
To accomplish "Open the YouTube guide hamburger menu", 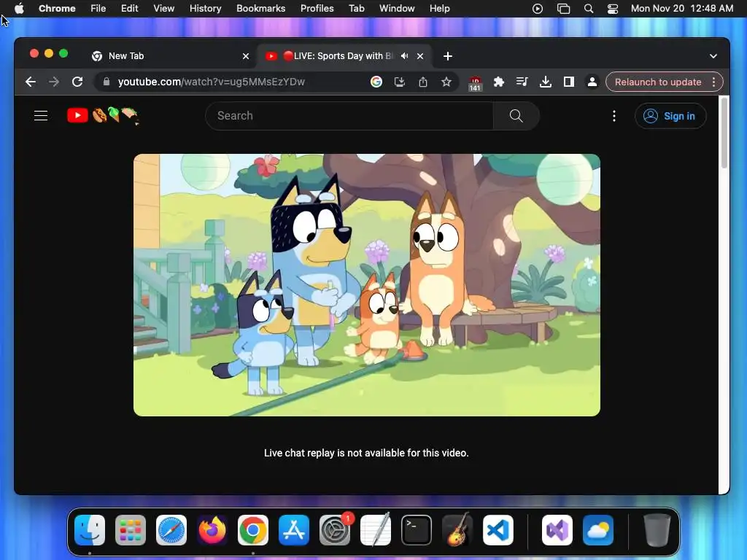I will 41,116.
